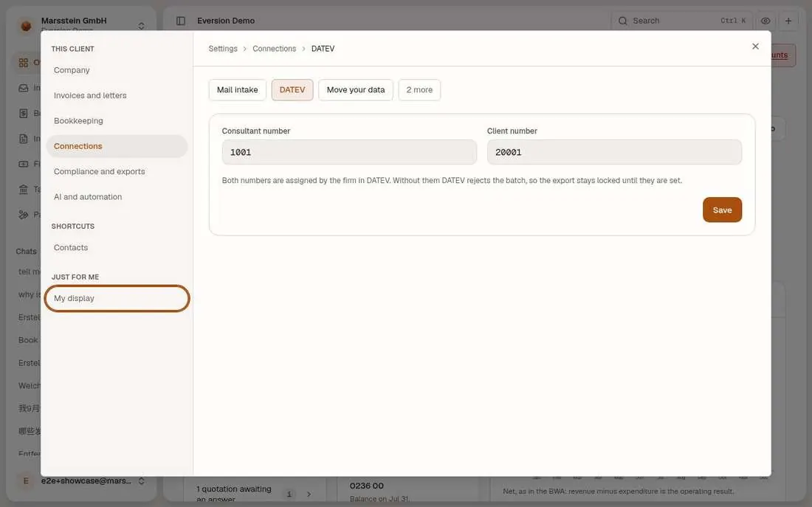Open Company settings in the dialog sidebar
This screenshot has width=812, height=507.
pyautogui.click(x=117, y=70)
